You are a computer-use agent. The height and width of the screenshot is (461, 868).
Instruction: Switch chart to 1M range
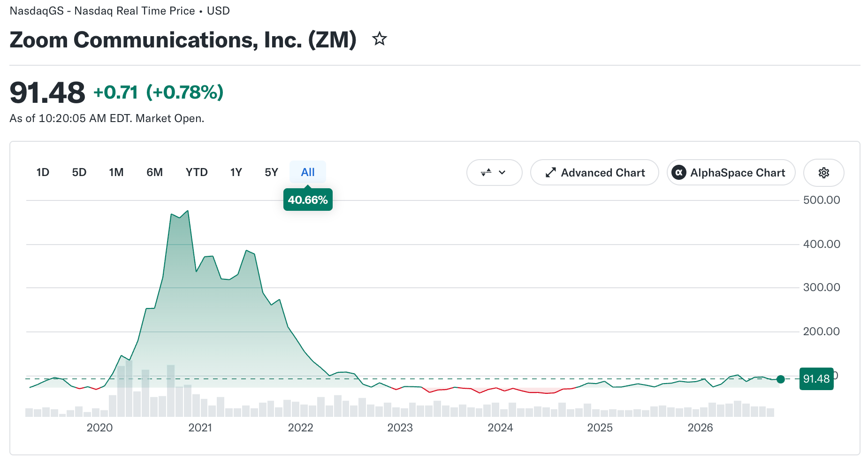[116, 172]
